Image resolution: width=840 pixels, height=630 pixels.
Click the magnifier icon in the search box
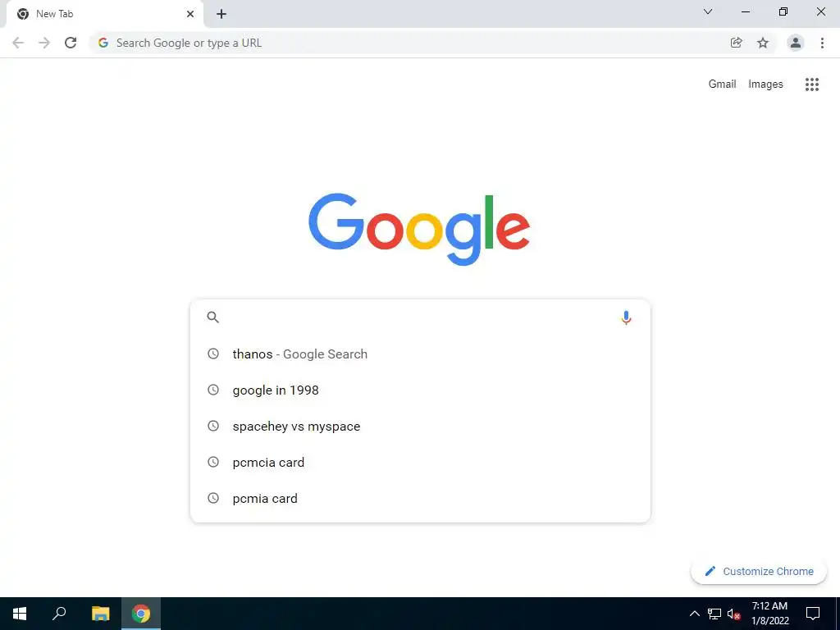pyautogui.click(x=212, y=317)
